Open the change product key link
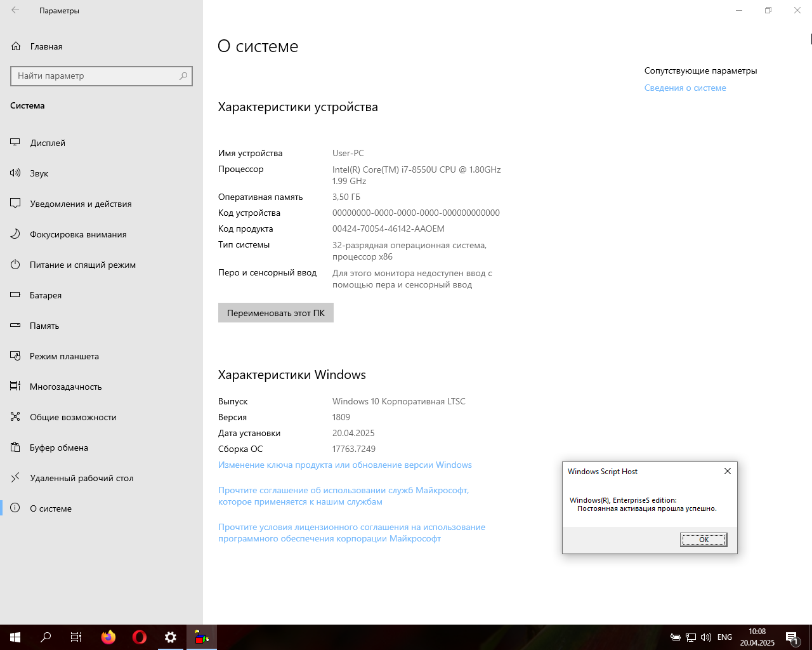 tap(345, 465)
